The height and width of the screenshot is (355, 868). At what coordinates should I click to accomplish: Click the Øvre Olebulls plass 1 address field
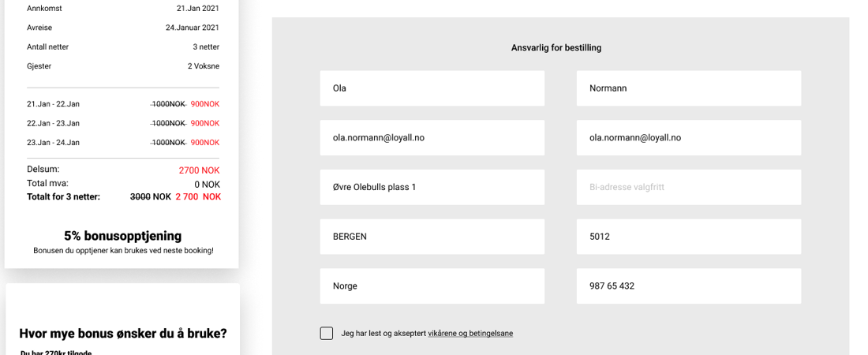click(x=432, y=187)
